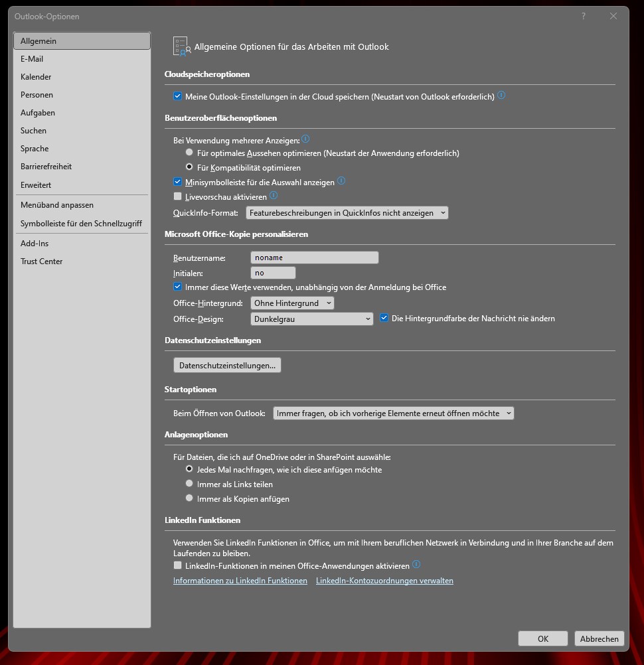The height and width of the screenshot is (665, 644).
Task: Open 'LinkedIn-Kontozuordnungen verwalten' link
Action: click(x=384, y=581)
